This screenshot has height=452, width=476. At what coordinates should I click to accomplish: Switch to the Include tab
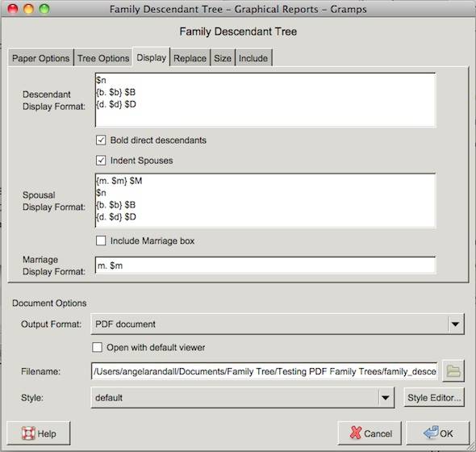(x=253, y=58)
